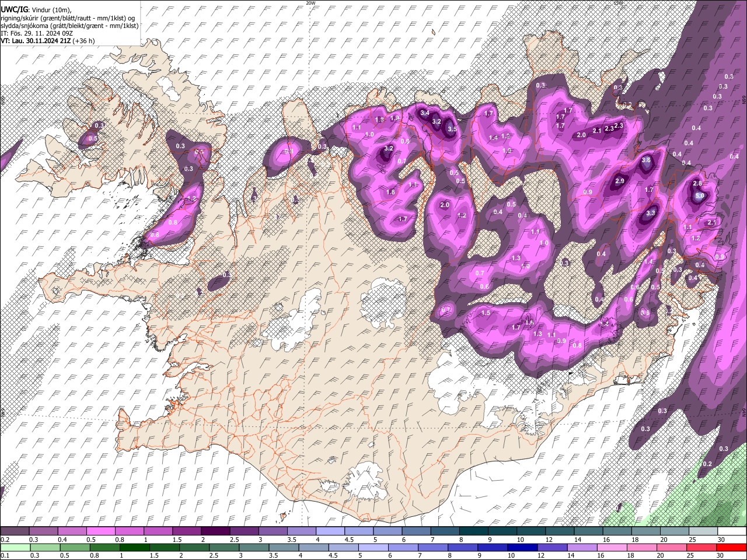Click the 'UWC/IG: Vindur (10m)' title line
Screen dimensions: 747x560
[x=36, y=10]
